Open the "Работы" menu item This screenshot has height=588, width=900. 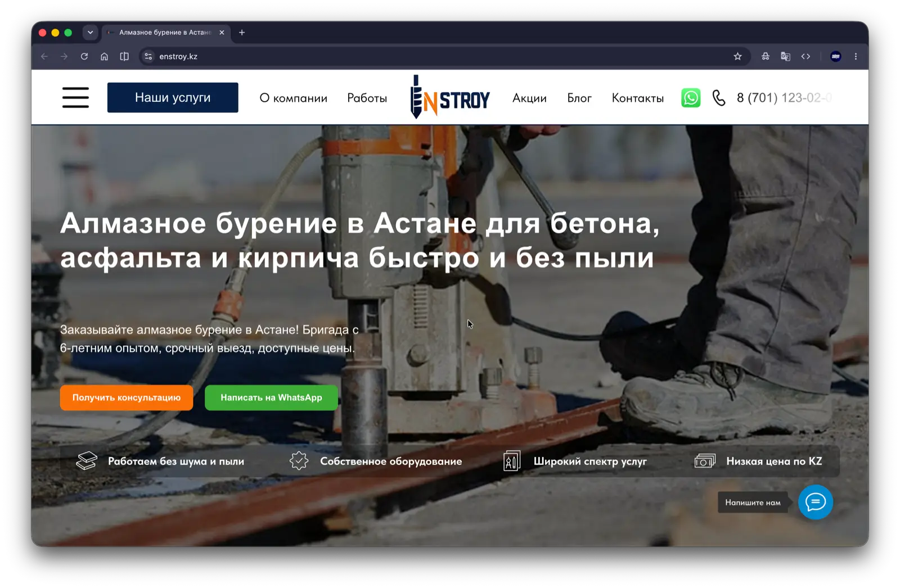pyautogui.click(x=367, y=98)
